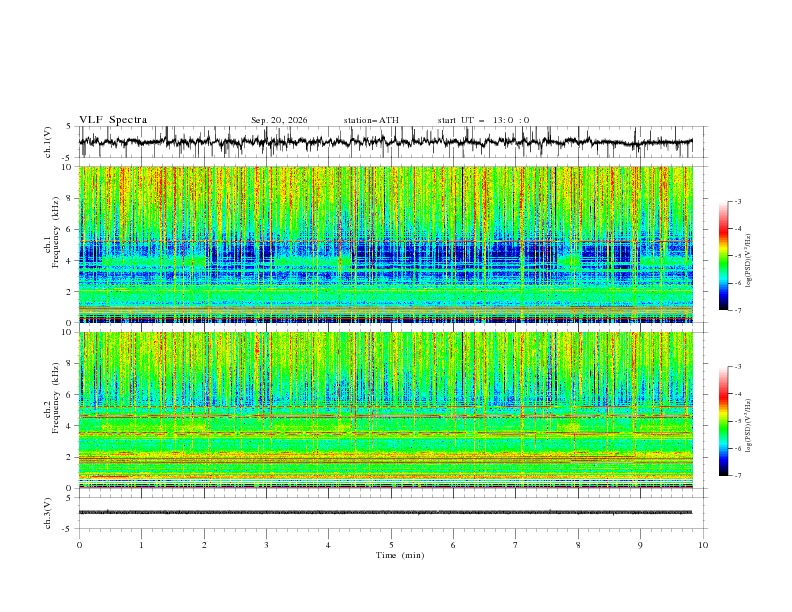Click the ch.2 spectrogram color scale bar

pos(723,421)
